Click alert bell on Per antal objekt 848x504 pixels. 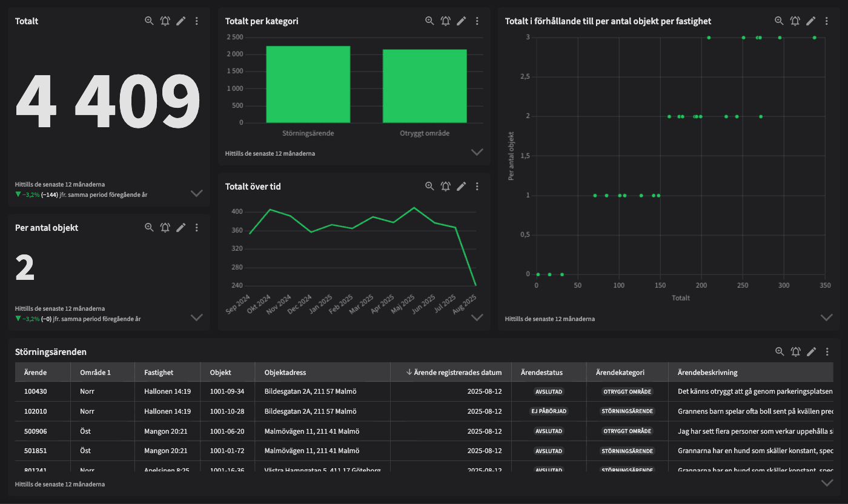pos(165,228)
